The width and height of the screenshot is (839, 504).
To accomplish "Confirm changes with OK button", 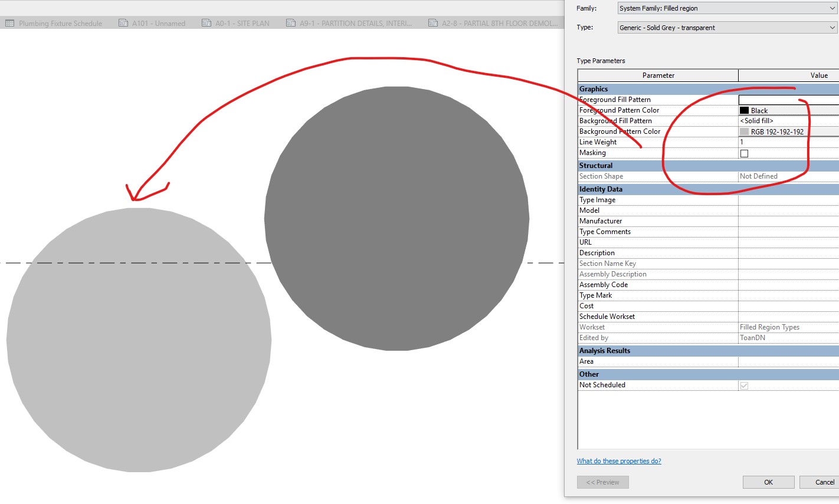I will (768, 482).
